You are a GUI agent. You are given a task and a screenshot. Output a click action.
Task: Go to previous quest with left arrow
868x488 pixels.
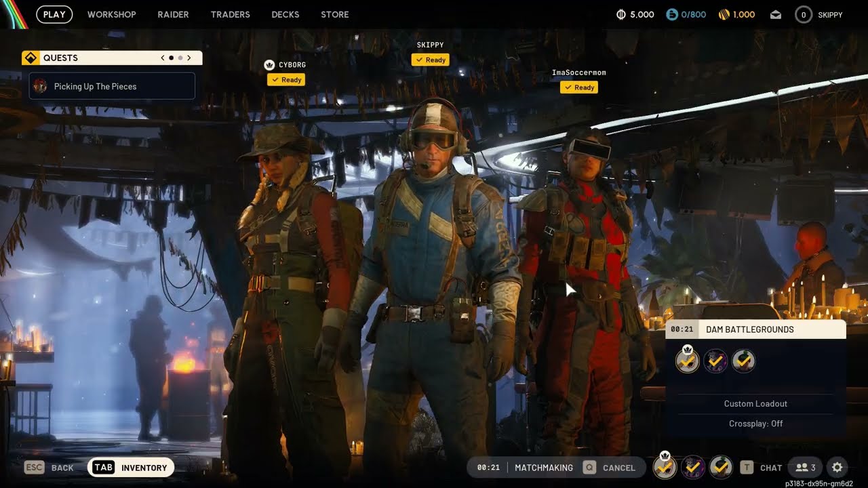pyautogui.click(x=163, y=58)
